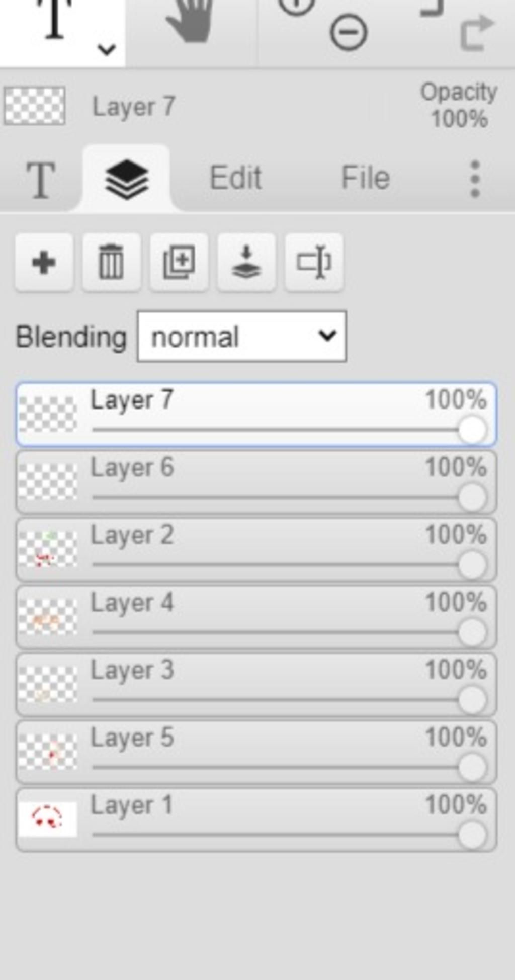
Task: Open the Blending mode dropdown
Action: click(x=242, y=336)
